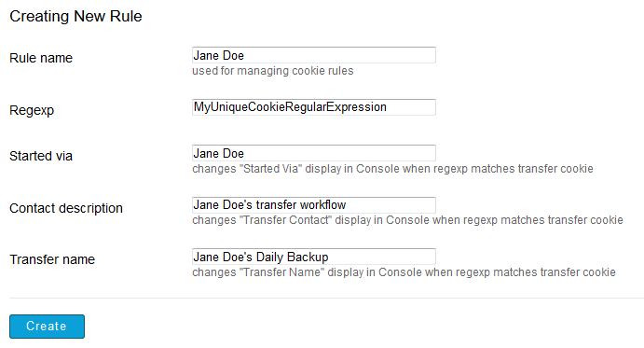Activate the Contact description input box

[x=314, y=205]
